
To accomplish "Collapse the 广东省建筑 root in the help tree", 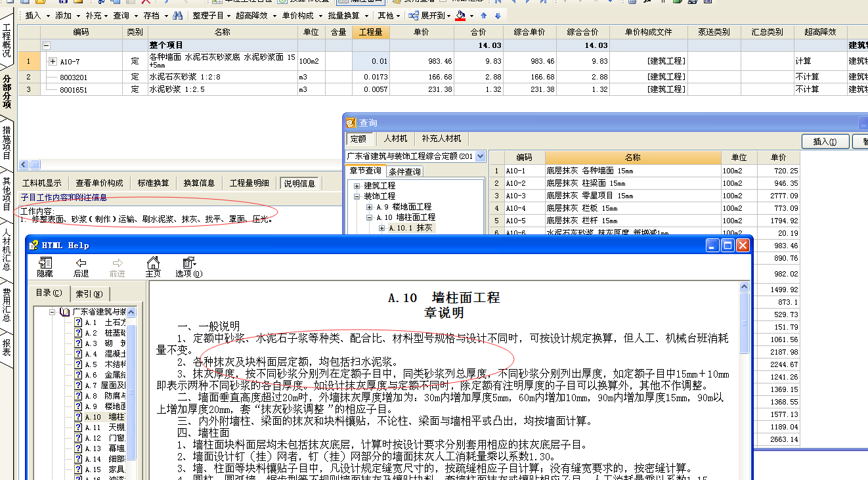I will pos(53,312).
